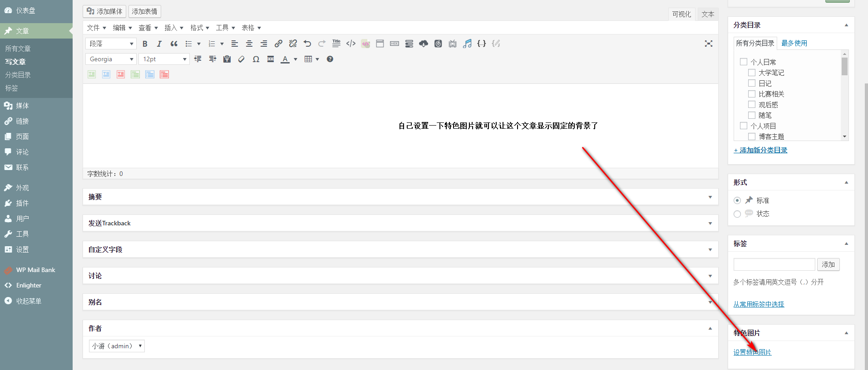Increase paragraph indent
868x370 pixels.
coord(212,59)
